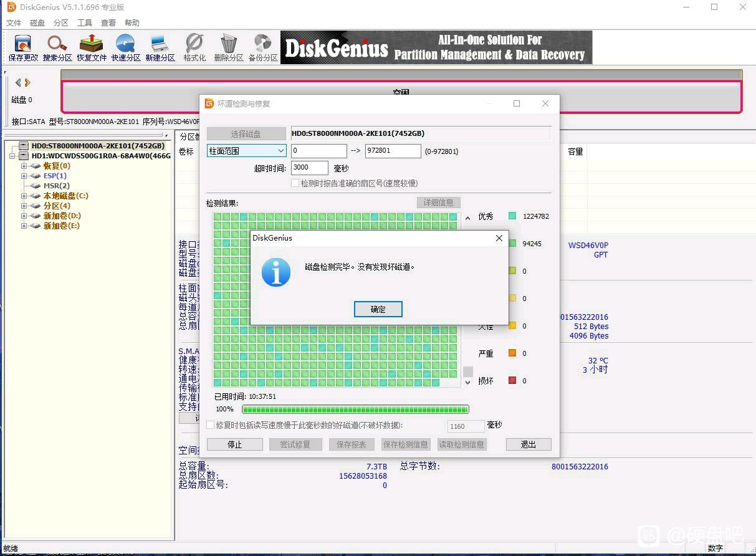The width and height of the screenshot is (756, 556).
Task: Click the DiskGenius banner image
Action: (x=436, y=47)
